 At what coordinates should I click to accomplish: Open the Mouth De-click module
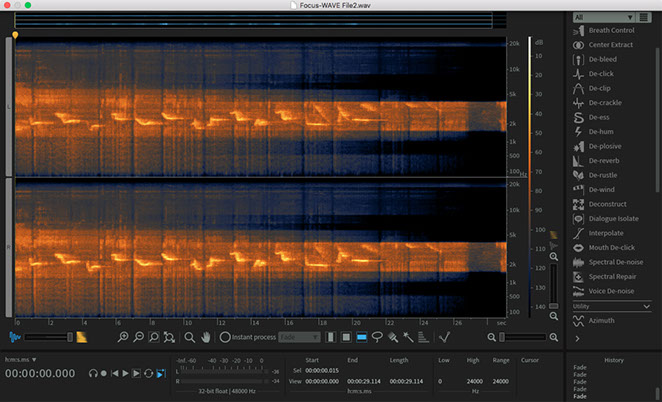(612, 247)
